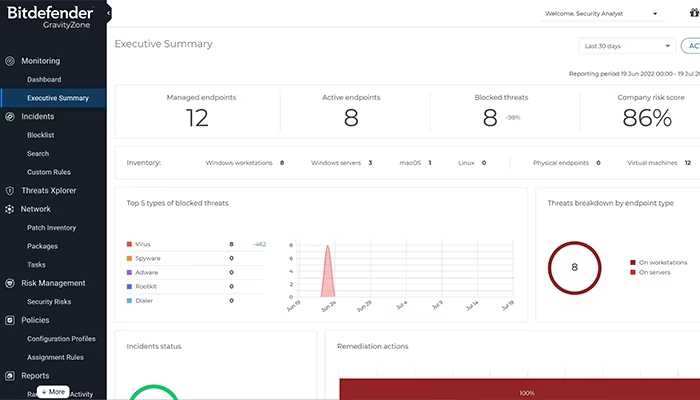
Task: Open the Policies menu label
Action: (x=35, y=320)
